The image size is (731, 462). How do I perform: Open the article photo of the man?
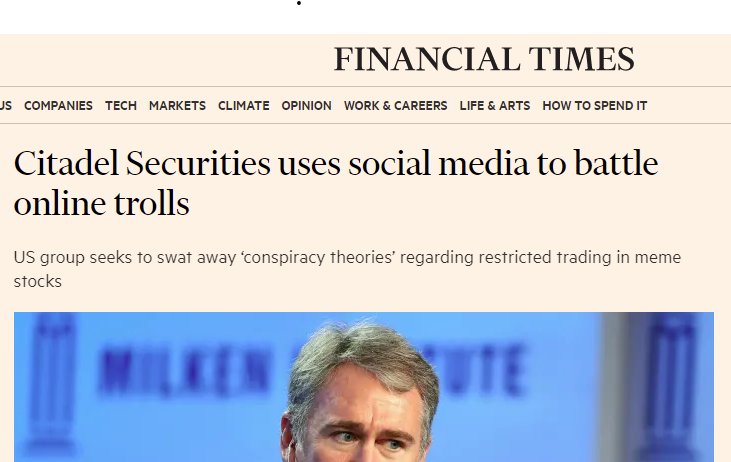coord(364,387)
